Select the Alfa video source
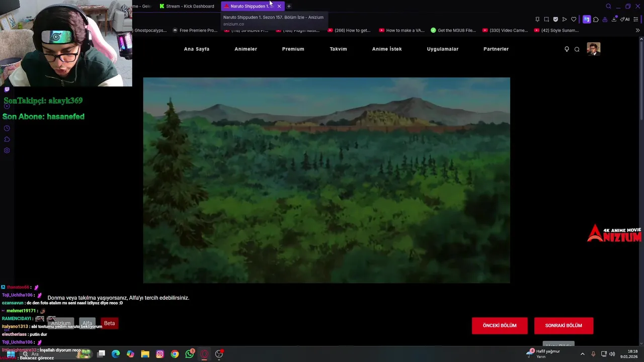Image resolution: width=644 pixels, height=362 pixels. 87,323
